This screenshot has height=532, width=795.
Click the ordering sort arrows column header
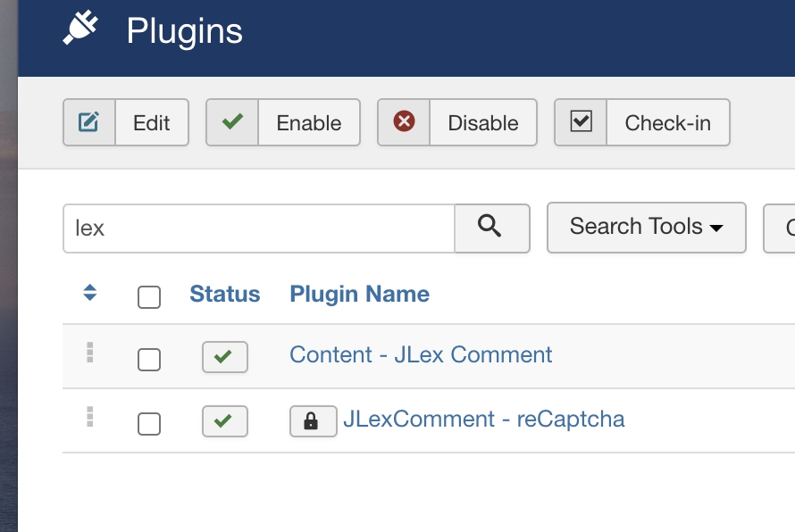89,293
